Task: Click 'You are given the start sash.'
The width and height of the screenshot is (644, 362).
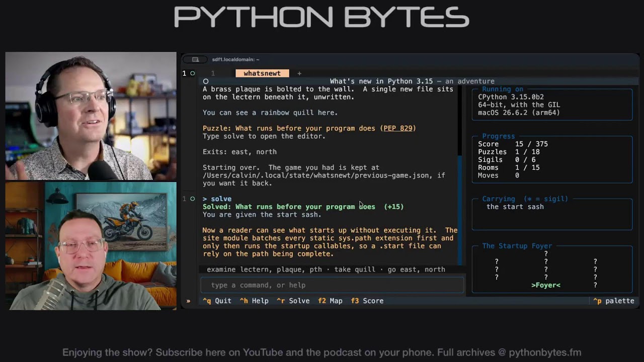Action: pos(262,215)
